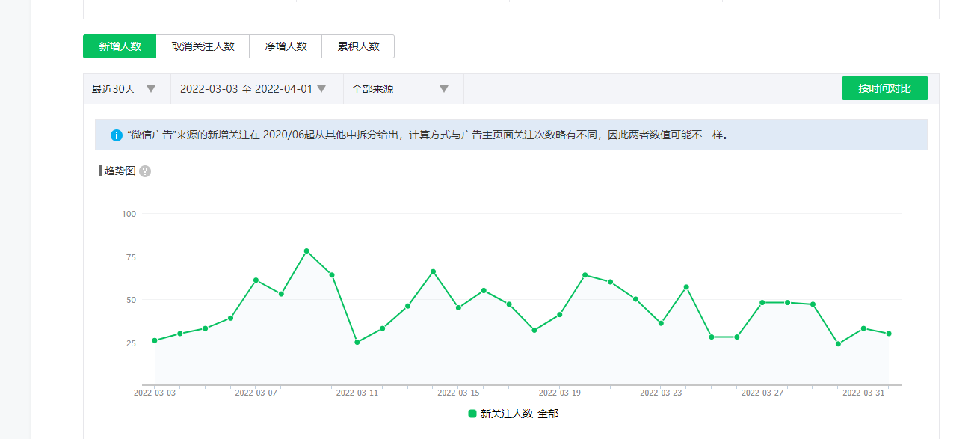Select the 新增人数 tab
This screenshot has width=980, height=439.
point(120,46)
